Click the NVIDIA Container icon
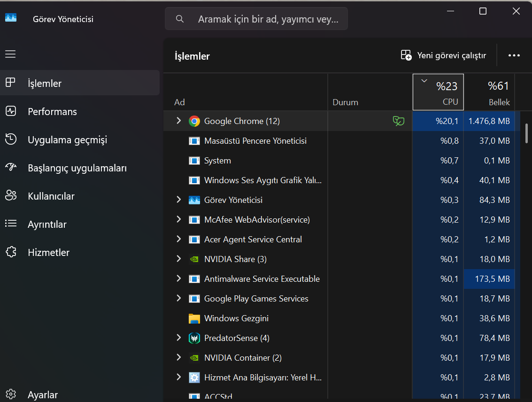 pos(194,358)
